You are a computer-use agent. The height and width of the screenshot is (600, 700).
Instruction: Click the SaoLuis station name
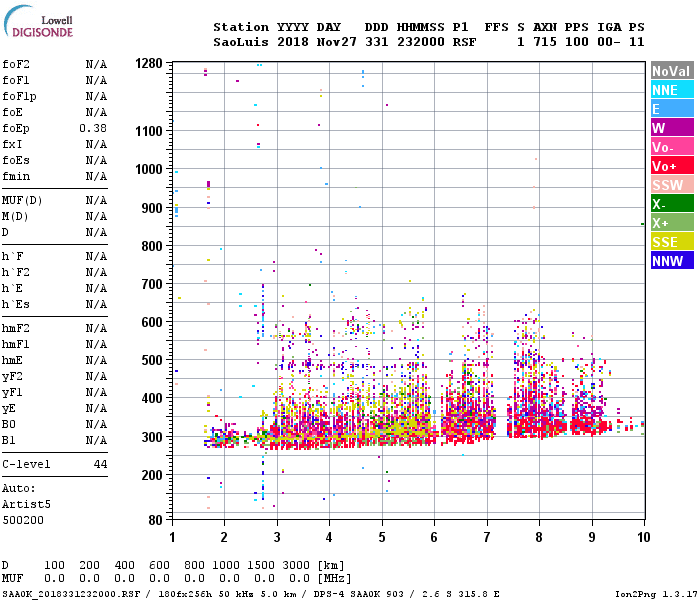click(241, 42)
